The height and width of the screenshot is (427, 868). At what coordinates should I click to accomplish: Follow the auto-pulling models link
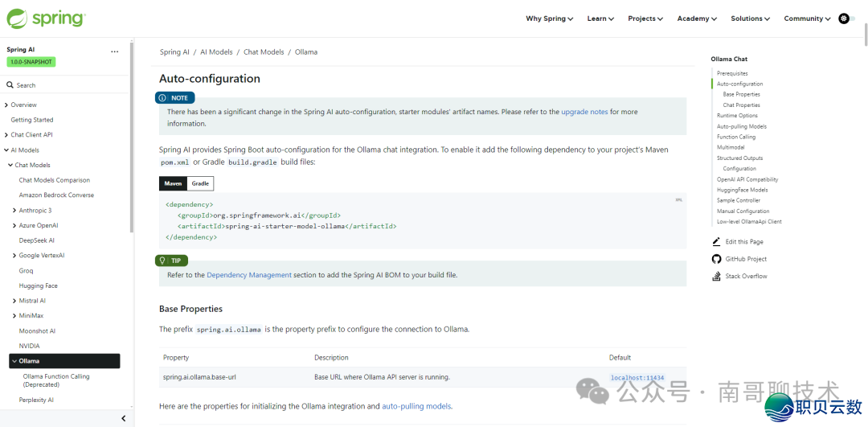coord(416,406)
